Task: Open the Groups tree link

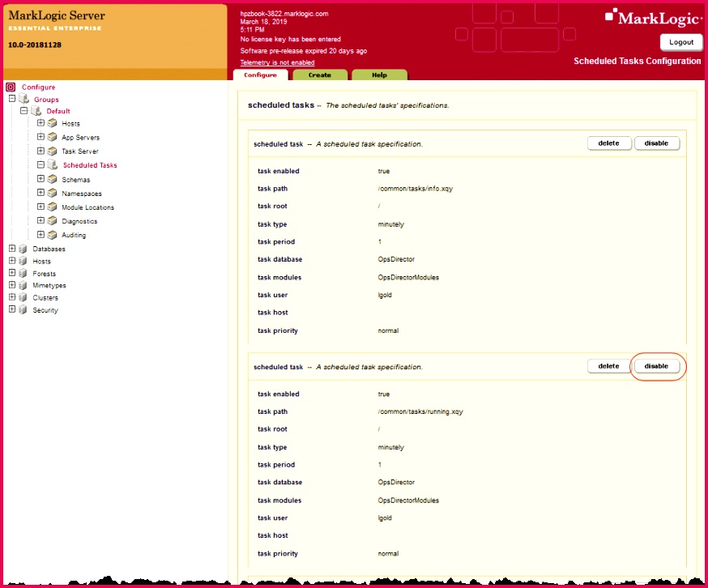Action: tap(46, 100)
